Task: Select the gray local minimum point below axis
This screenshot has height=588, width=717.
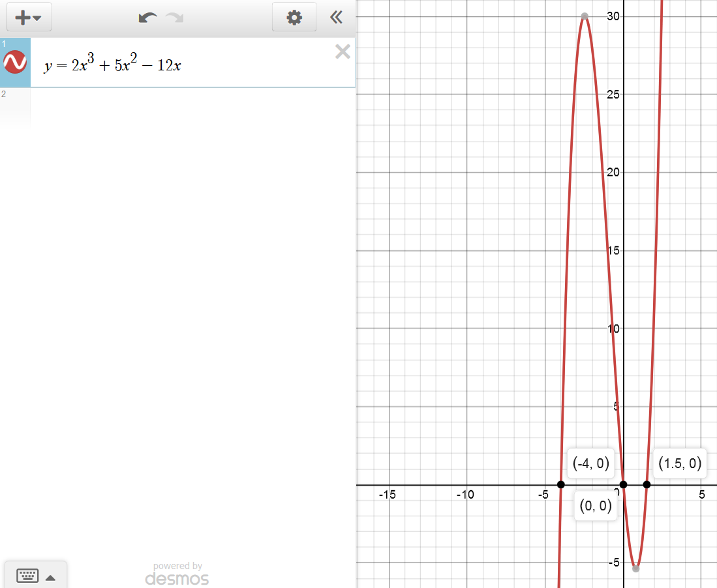Action: click(x=636, y=568)
